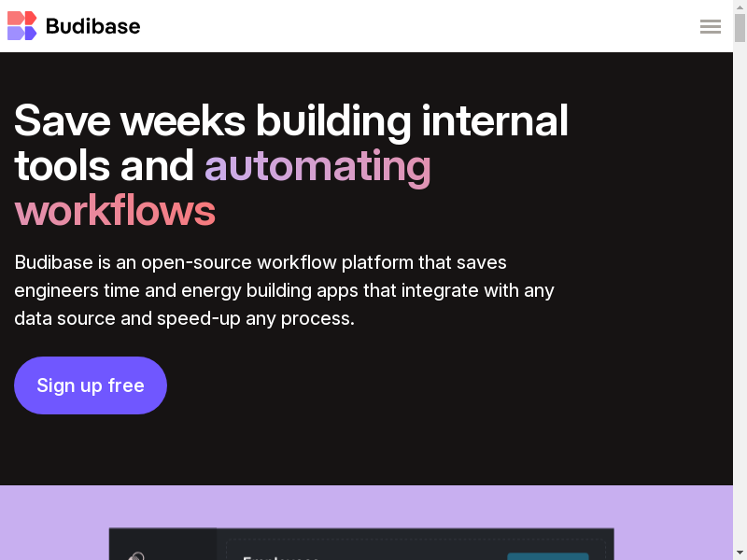Open the hamburger navigation menu

point(711,26)
